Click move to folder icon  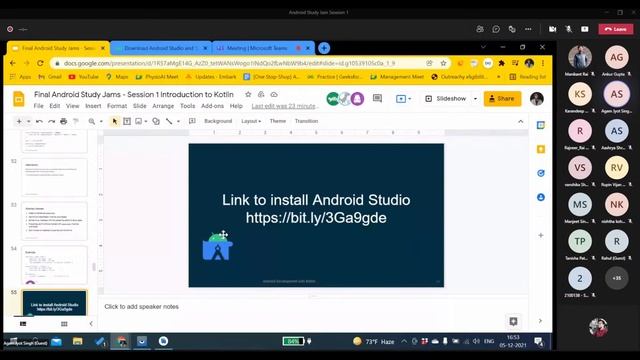tap(261, 94)
